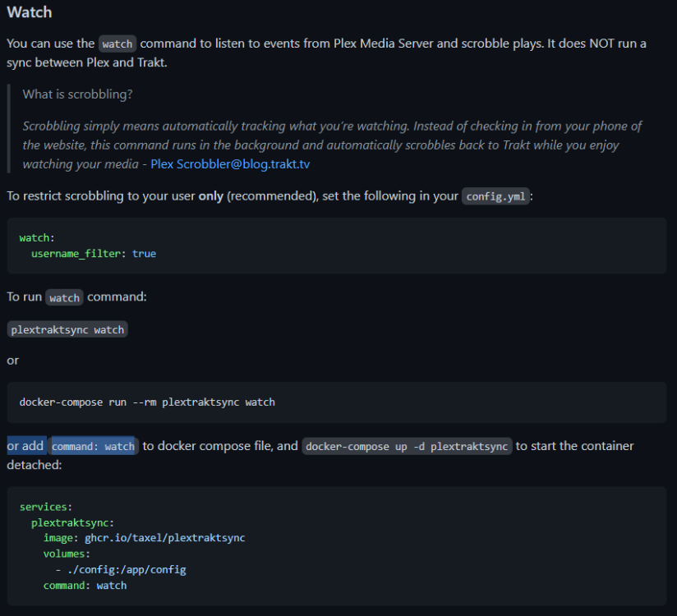
Task: Click the volumes: key in compose file
Action: pyautogui.click(x=67, y=554)
